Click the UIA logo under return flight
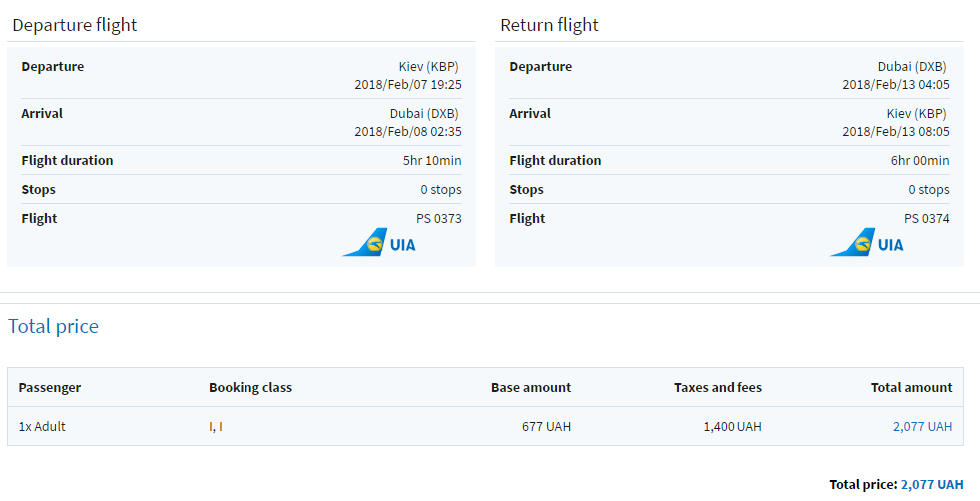 click(867, 243)
